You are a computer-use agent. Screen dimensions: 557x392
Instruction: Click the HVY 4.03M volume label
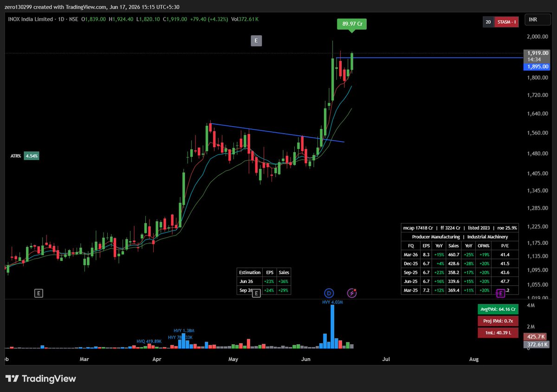pyautogui.click(x=332, y=302)
